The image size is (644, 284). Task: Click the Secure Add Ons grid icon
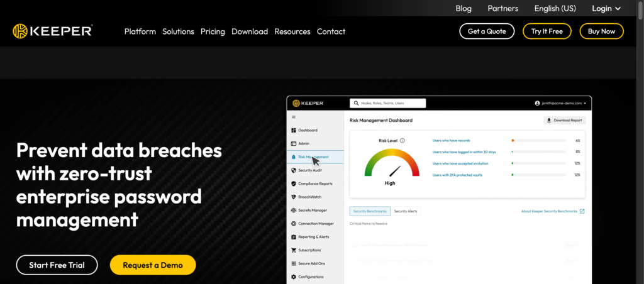point(293,263)
